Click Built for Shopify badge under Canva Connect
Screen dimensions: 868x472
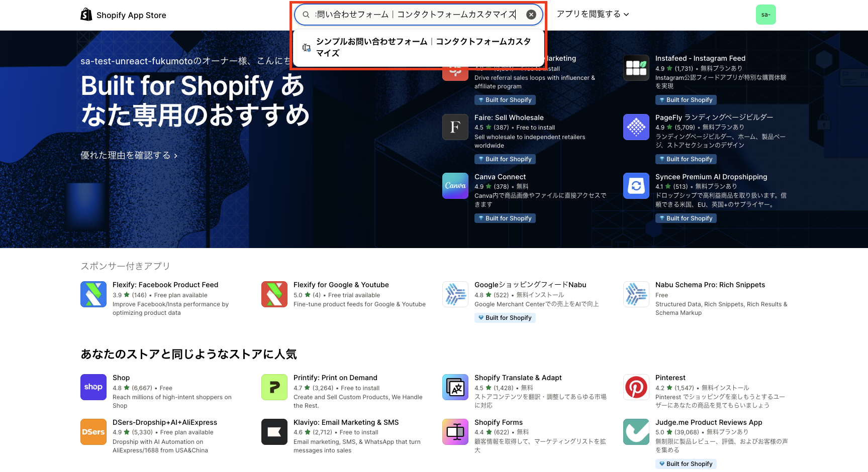pyautogui.click(x=505, y=218)
